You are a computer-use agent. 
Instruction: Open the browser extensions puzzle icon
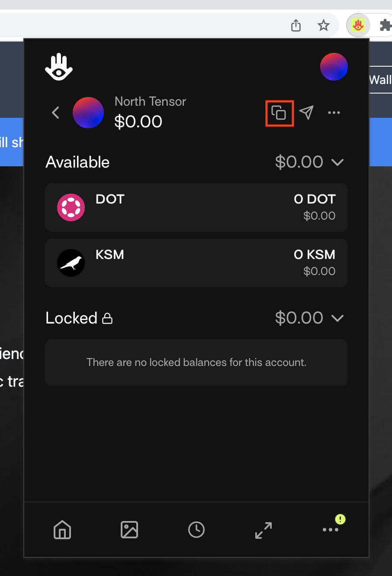(386, 25)
